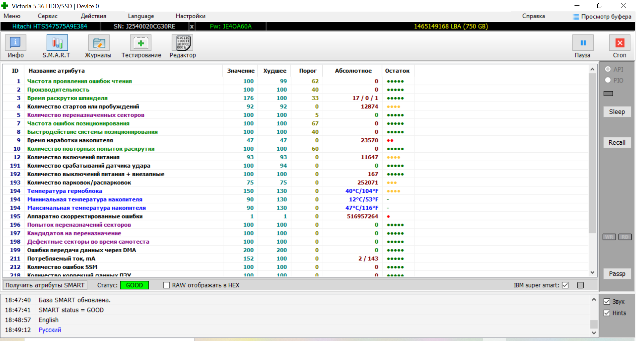
Task: Enable RAW отображать в HEX checkbox
Action: point(166,285)
